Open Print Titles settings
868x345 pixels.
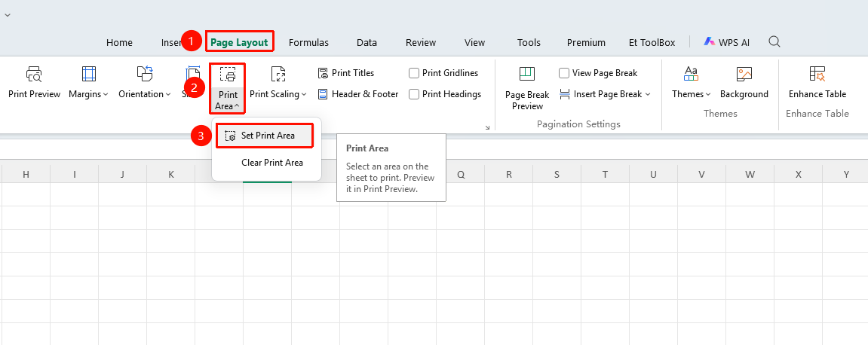pos(346,73)
